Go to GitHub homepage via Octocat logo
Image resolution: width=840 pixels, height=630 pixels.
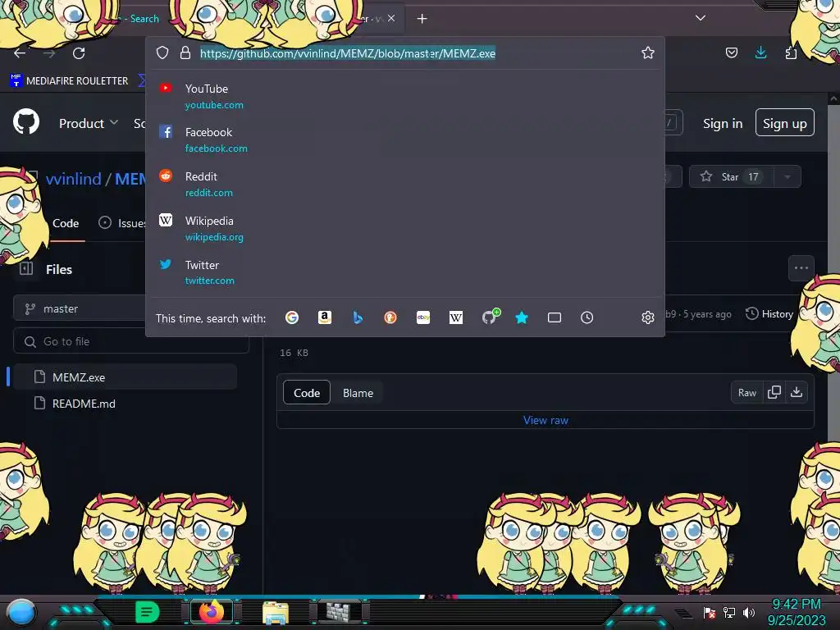click(x=26, y=123)
